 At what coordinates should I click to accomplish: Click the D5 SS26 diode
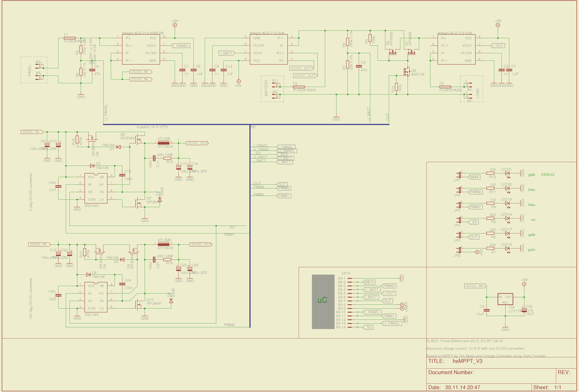[171, 301]
